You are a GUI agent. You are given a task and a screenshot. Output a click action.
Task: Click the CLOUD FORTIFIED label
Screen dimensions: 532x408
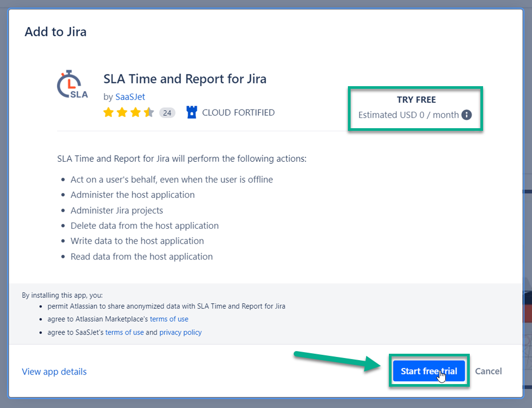pyautogui.click(x=238, y=113)
